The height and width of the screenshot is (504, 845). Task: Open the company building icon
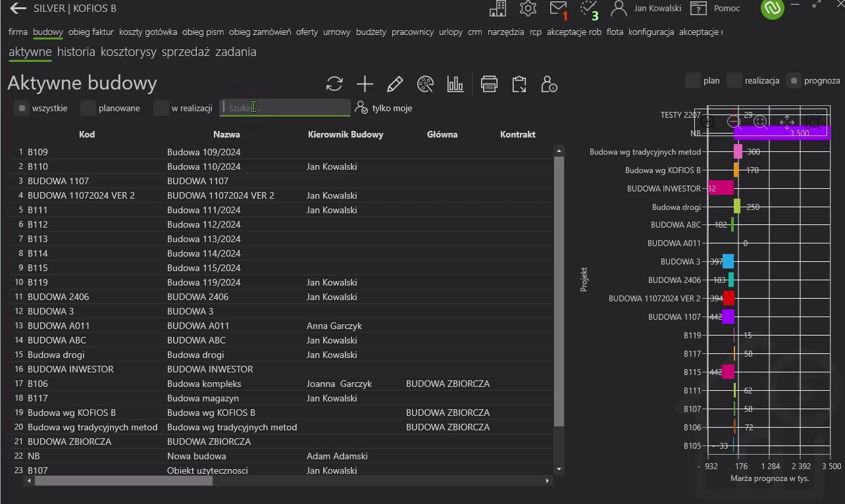(498, 9)
